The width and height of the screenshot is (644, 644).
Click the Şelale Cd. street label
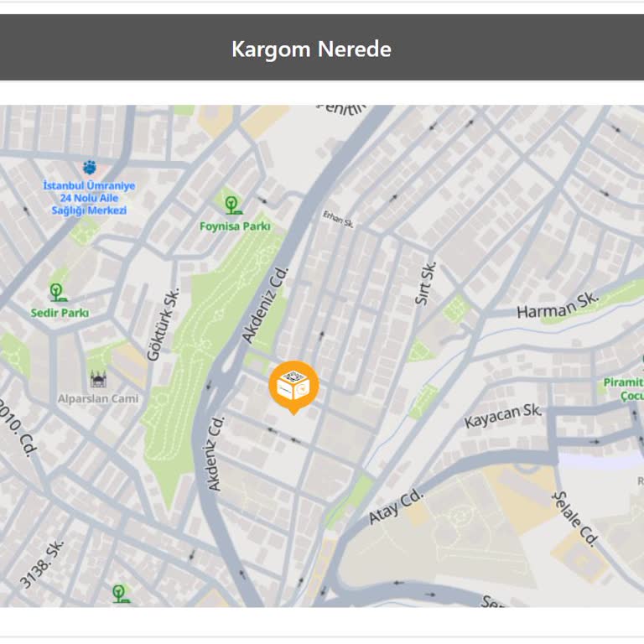[x=576, y=519]
